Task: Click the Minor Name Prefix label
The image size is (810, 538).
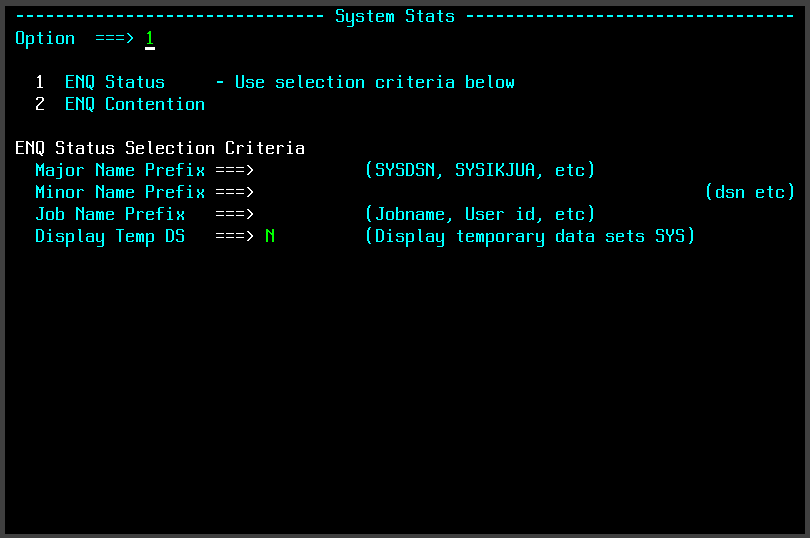Action: pos(120,192)
